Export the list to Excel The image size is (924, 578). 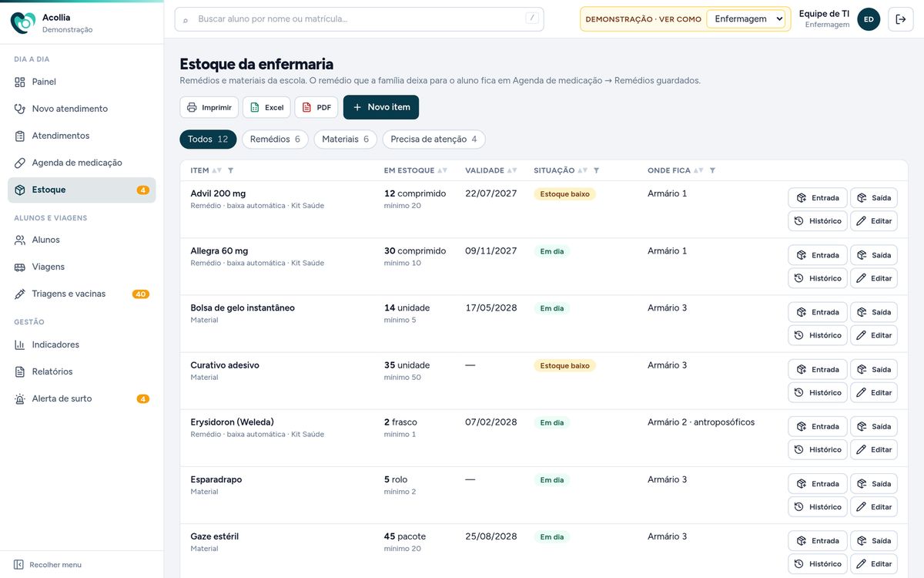pos(266,107)
